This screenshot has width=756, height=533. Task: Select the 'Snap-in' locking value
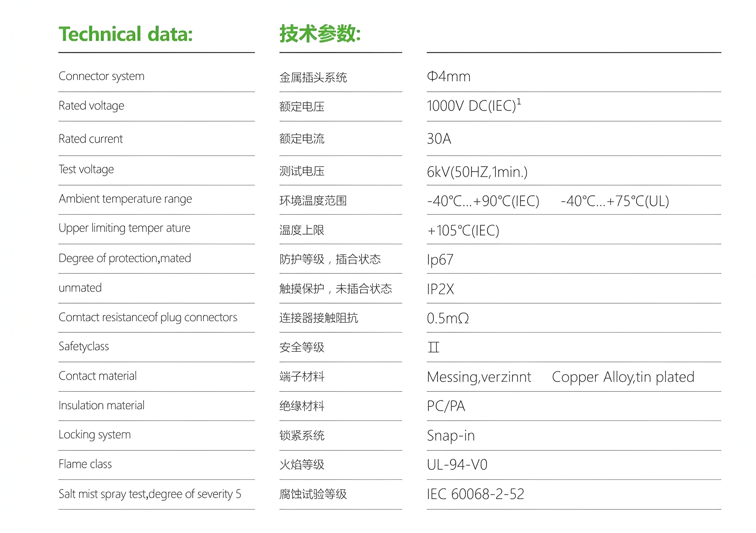(451, 436)
